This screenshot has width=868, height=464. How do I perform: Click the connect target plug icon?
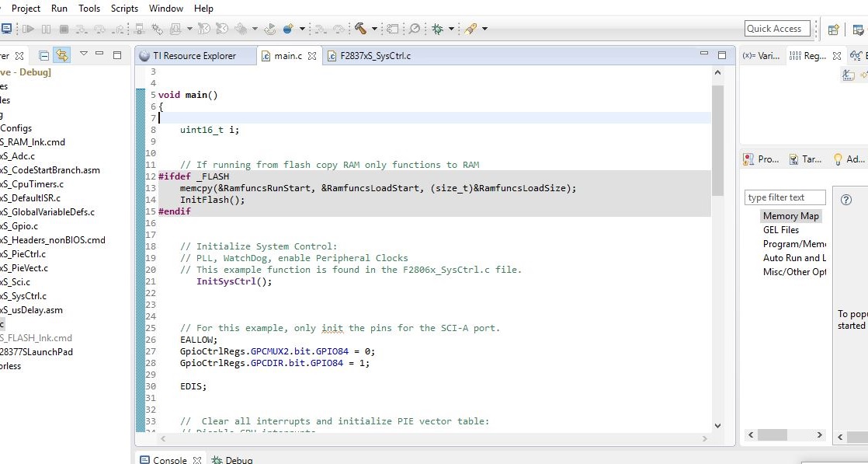[157, 29]
